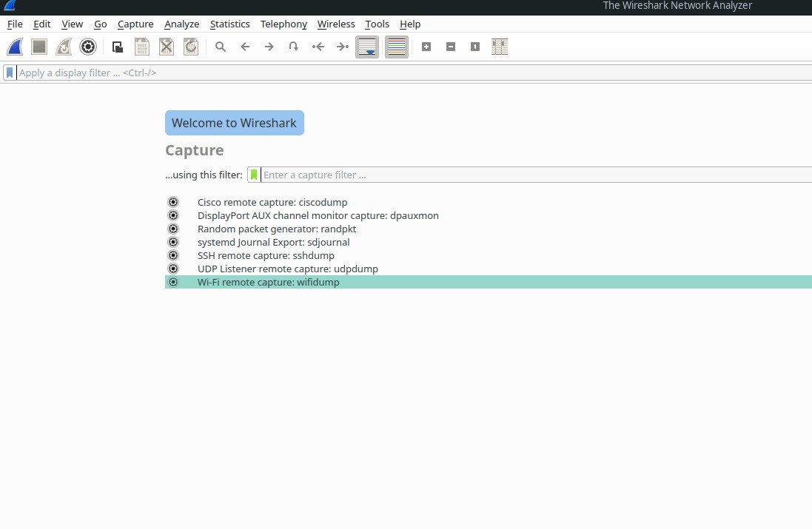Open the Analyze menu
This screenshot has width=812, height=529.
(181, 24)
